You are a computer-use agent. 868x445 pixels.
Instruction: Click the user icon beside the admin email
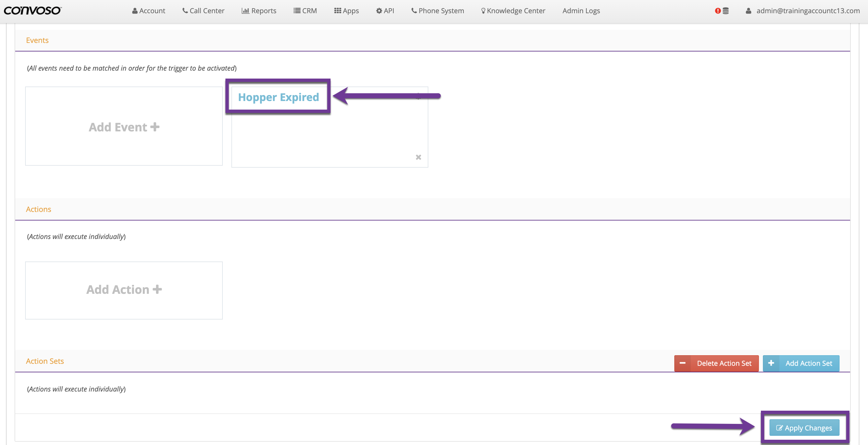click(x=748, y=11)
